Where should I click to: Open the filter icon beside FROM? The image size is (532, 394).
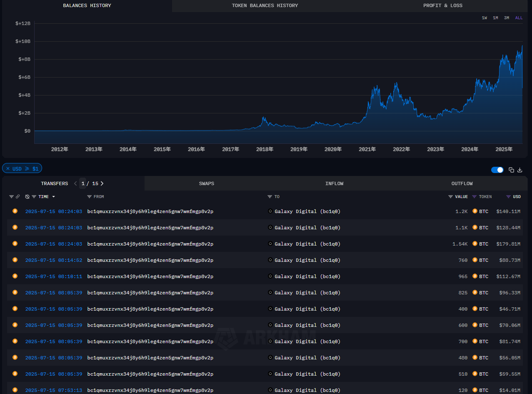tap(89, 197)
